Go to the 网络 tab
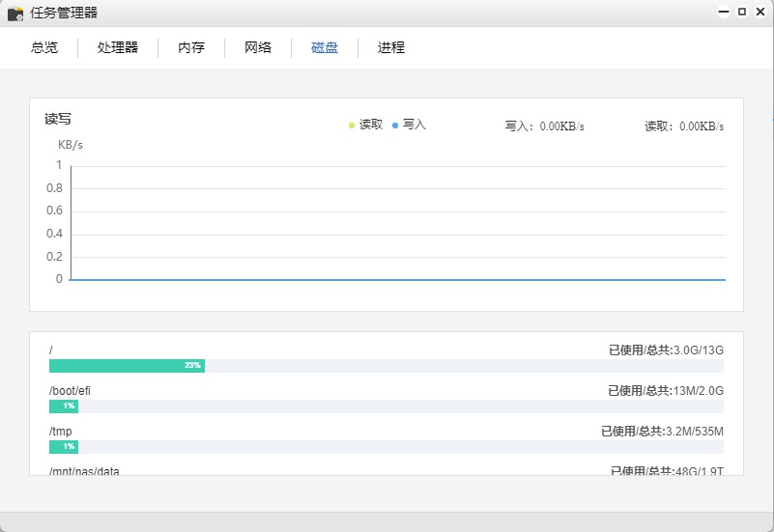The image size is (774, 532). (x=258, y=47)
